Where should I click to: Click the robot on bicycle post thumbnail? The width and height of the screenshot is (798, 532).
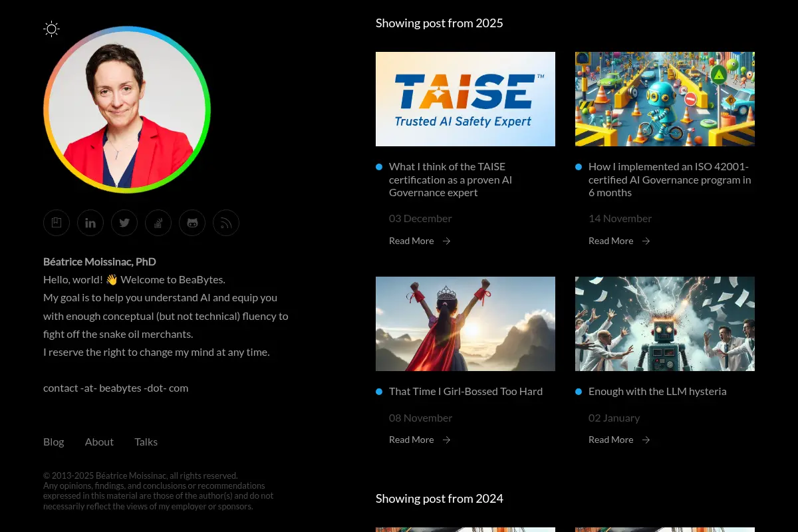pyautogui.click(x=665, y=99)
